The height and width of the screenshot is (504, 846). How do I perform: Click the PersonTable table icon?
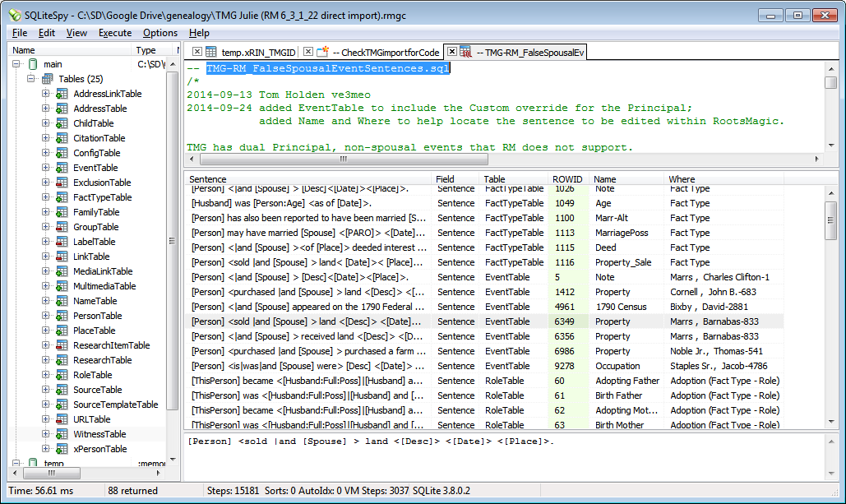(62, 316)
